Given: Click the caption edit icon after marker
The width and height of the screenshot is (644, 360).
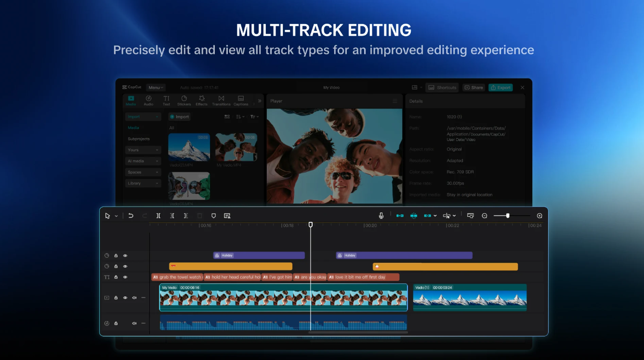Looking at the screenshot, I should point(227,216).
